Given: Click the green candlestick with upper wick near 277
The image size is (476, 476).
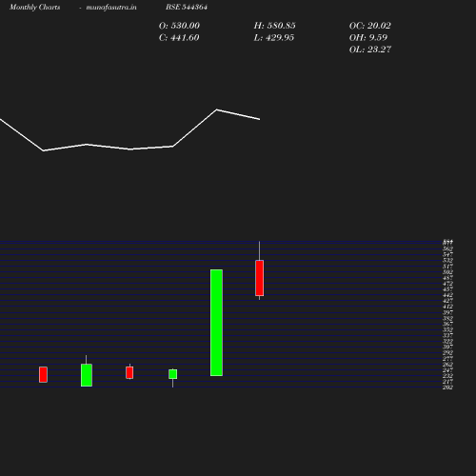Looking at the screenshot, I should (87, 375).
